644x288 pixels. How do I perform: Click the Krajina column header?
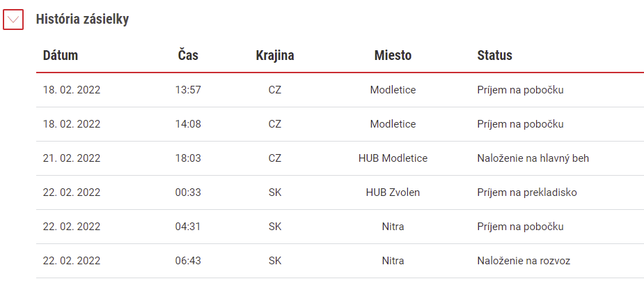(x=275, y=55)
